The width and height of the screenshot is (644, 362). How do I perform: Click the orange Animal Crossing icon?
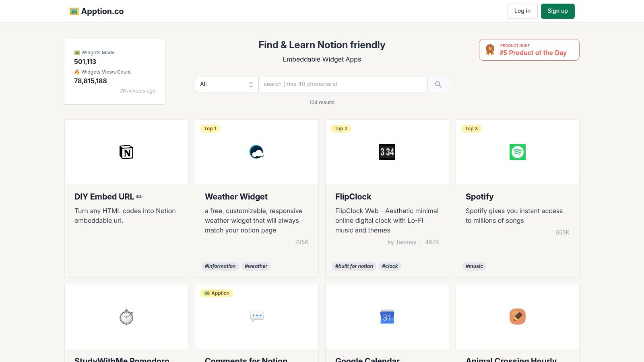[517, 317]
